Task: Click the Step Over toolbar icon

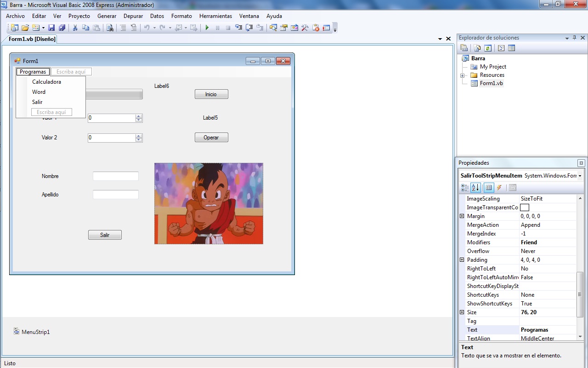Action: point(249,28)
